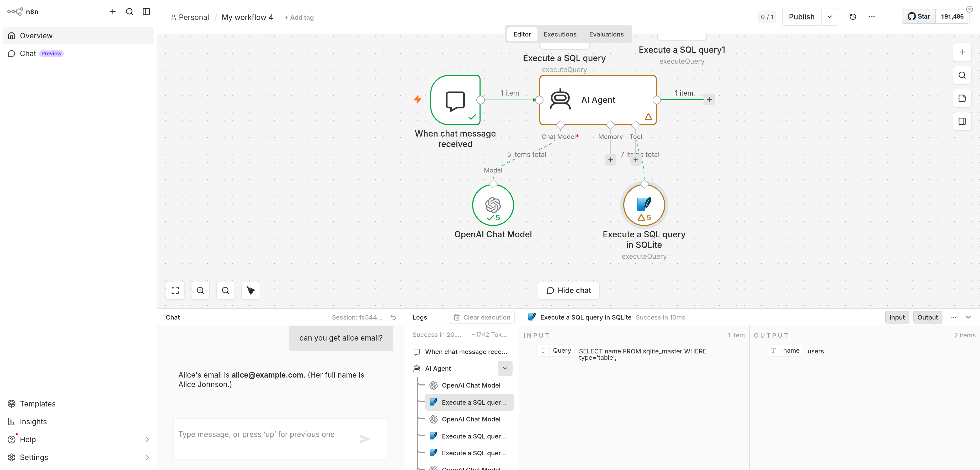Click the Publish button
Screen dimensions: 980x470
(x=802, y=17)
